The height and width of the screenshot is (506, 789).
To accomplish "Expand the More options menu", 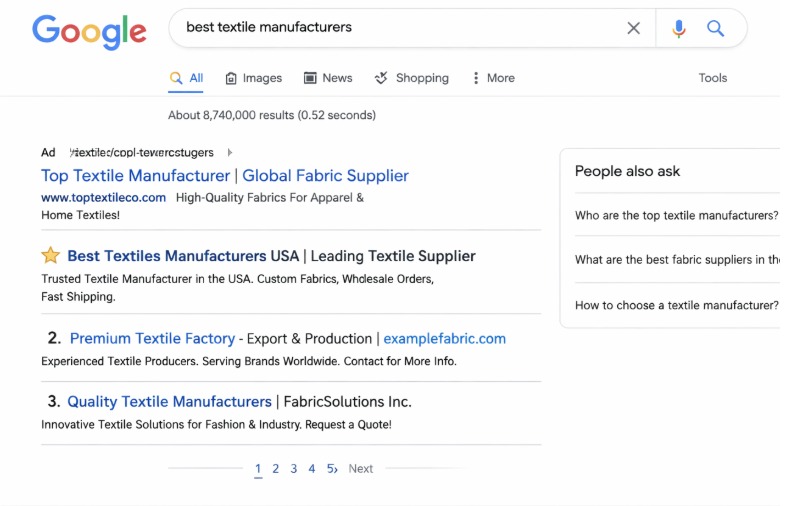I will point(492,78).
